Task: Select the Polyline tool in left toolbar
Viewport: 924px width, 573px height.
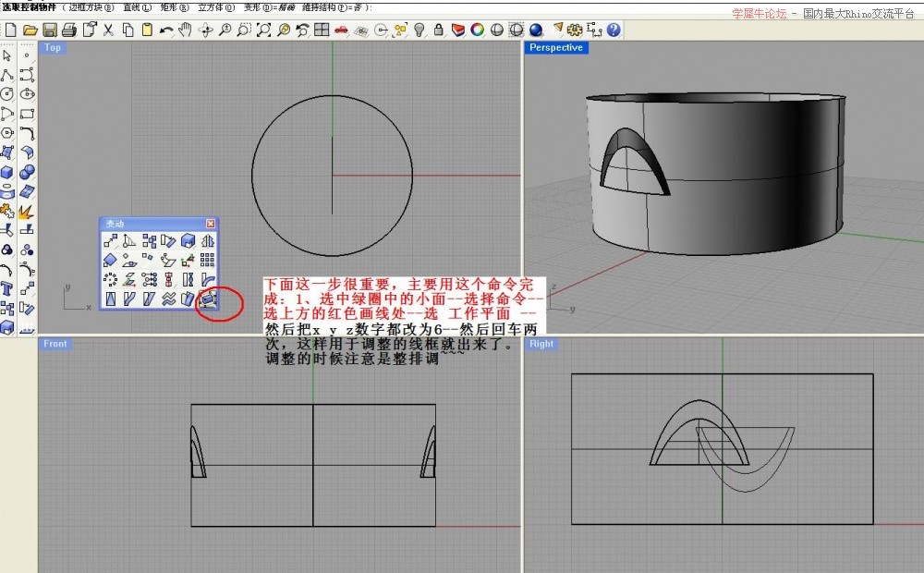Action: point(7,75)
